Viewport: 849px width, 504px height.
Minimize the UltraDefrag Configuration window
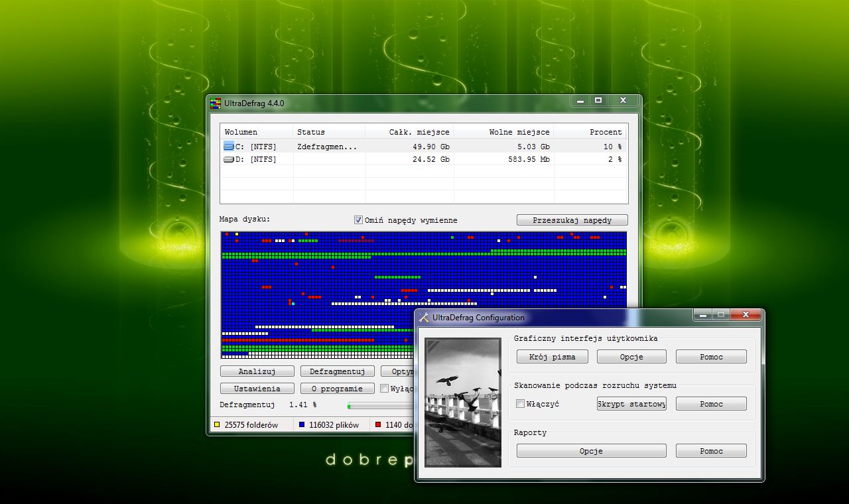pos(703,314)
